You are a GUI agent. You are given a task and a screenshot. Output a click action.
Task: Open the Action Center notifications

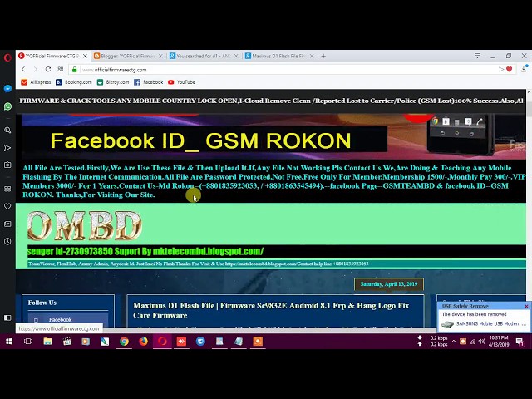point(520,342)
